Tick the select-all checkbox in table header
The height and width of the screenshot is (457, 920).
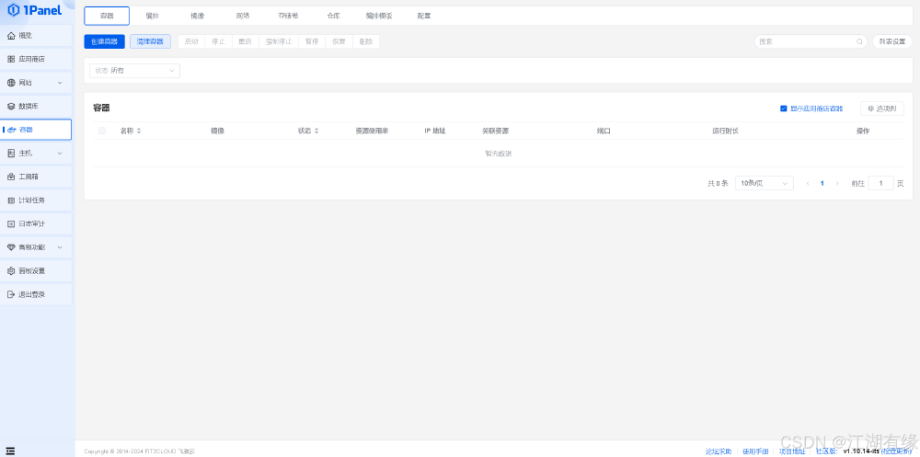[102, 131]
